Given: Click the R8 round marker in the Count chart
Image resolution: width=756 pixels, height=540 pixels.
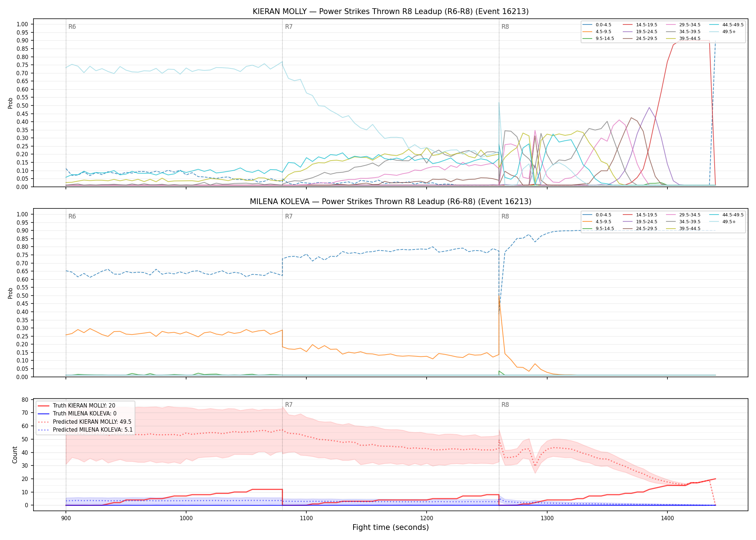Looking at the screenshot, I should [x=505, y=405].
